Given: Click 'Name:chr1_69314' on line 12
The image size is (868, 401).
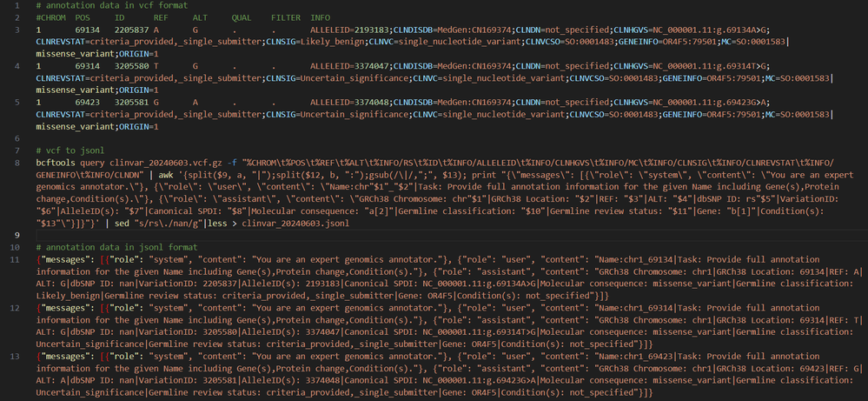Looking at the screenshot, I should [637, 307].
